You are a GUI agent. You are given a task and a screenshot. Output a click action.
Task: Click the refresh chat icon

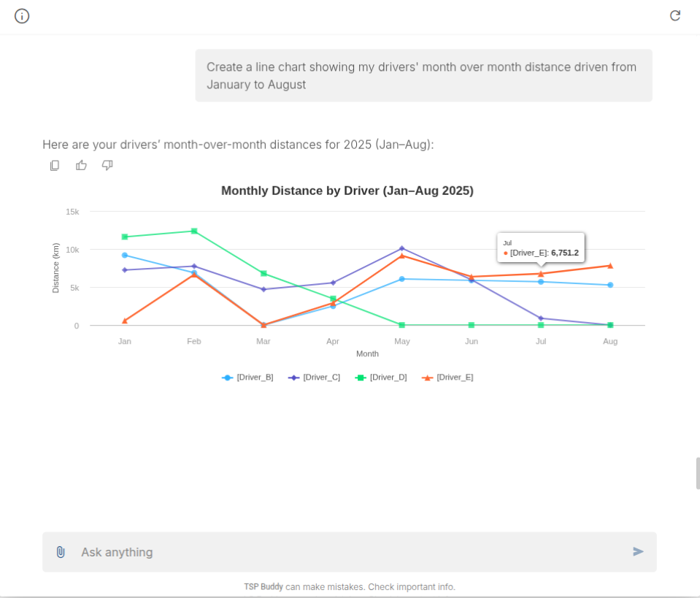(x=675, y=15)
